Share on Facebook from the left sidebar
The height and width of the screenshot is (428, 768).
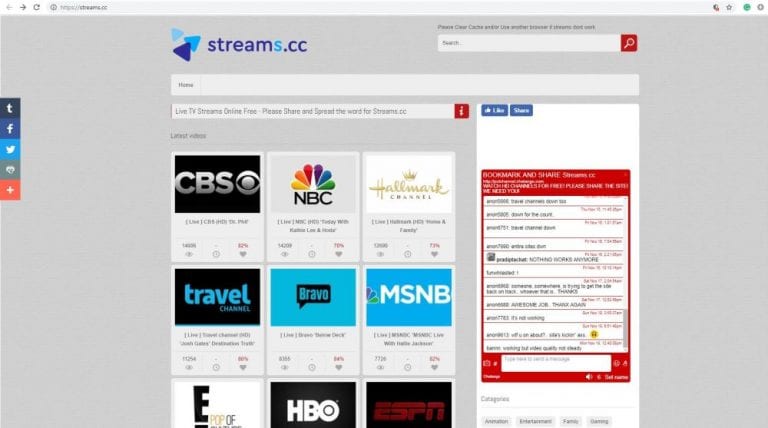click(x=10, y=129)
